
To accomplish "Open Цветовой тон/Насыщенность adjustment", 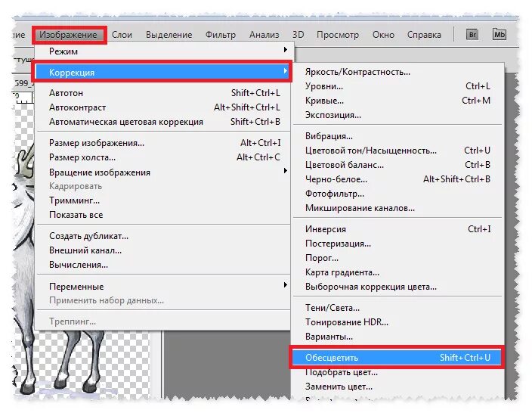I will tap(397, 150).
